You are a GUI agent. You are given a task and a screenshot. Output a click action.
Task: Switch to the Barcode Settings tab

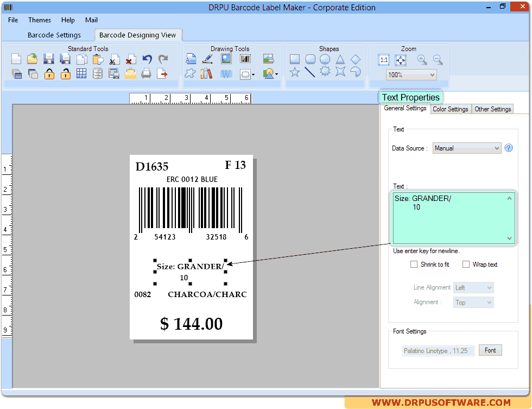click(54, 35)
